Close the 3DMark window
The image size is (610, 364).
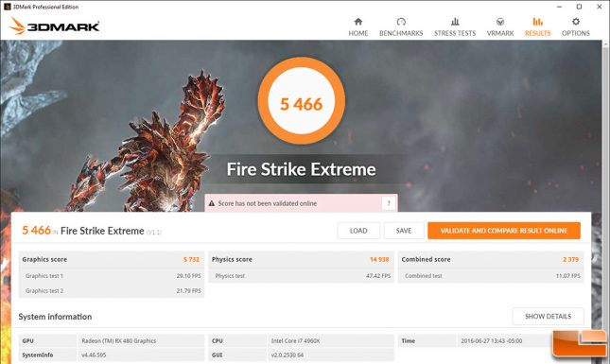click(x=600, y=7)
